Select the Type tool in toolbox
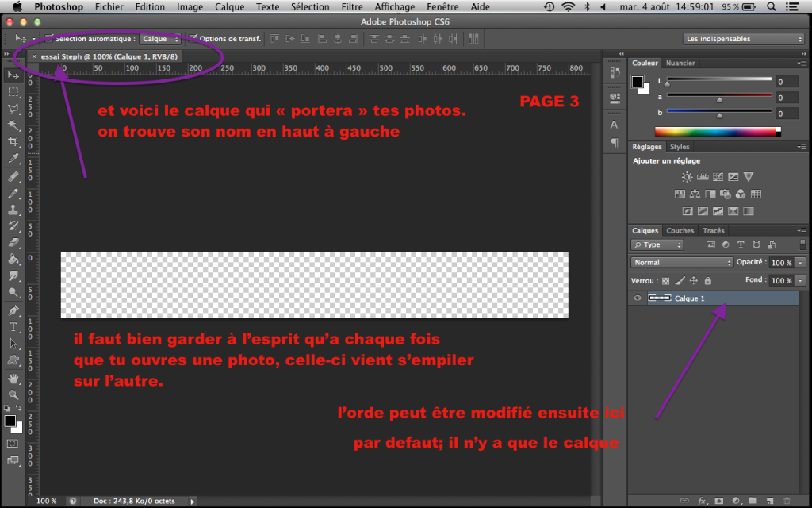 (x=13, y=327)
